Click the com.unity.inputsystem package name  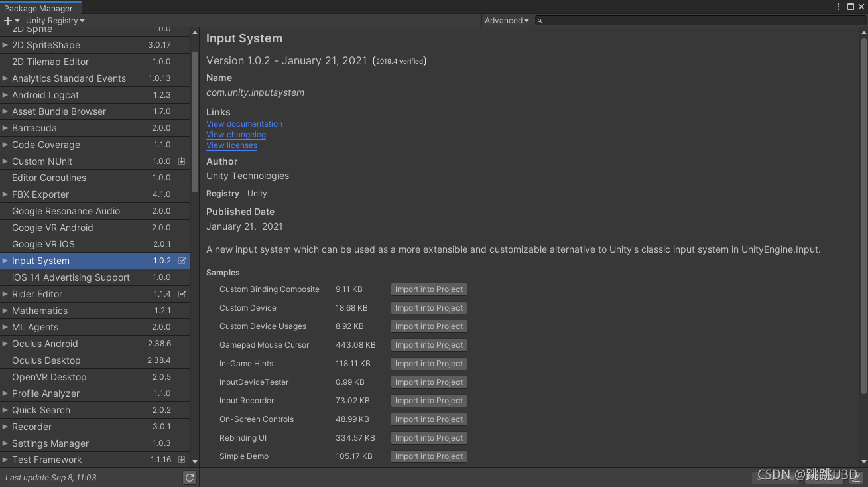pos(255,92)
